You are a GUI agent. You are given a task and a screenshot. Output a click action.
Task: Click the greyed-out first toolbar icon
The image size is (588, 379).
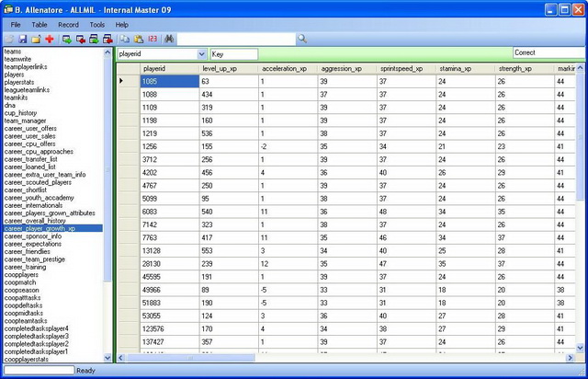(9, 39)
